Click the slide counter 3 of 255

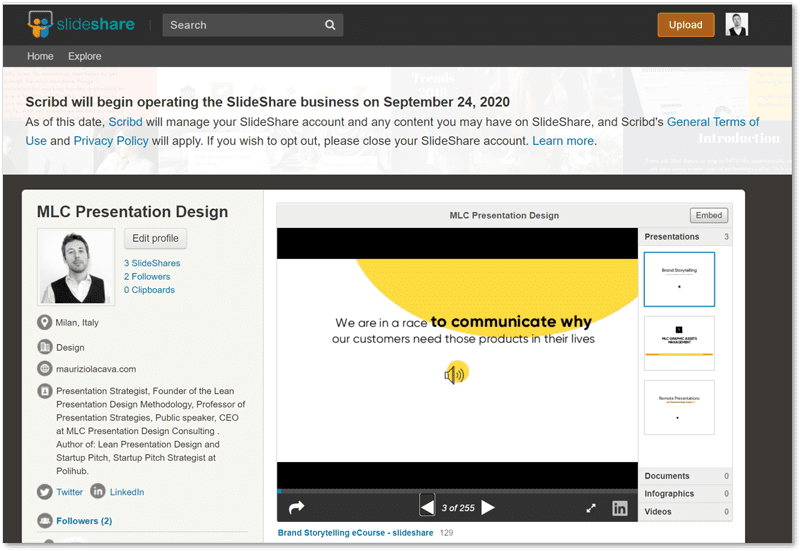(x=458, y=508)
